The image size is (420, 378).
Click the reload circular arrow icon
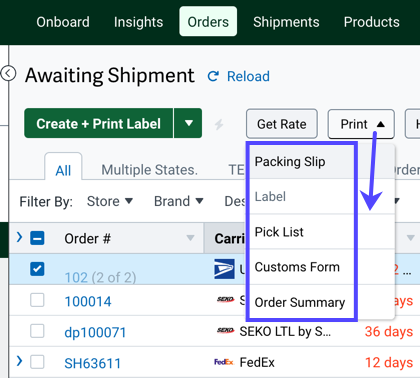[x=213, y=76]
